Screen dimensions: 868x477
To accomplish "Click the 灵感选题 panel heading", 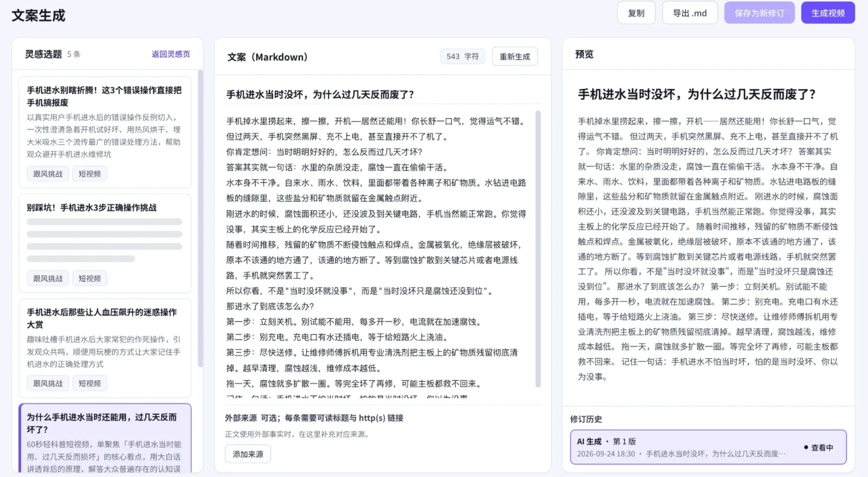I will coord(43,54).
